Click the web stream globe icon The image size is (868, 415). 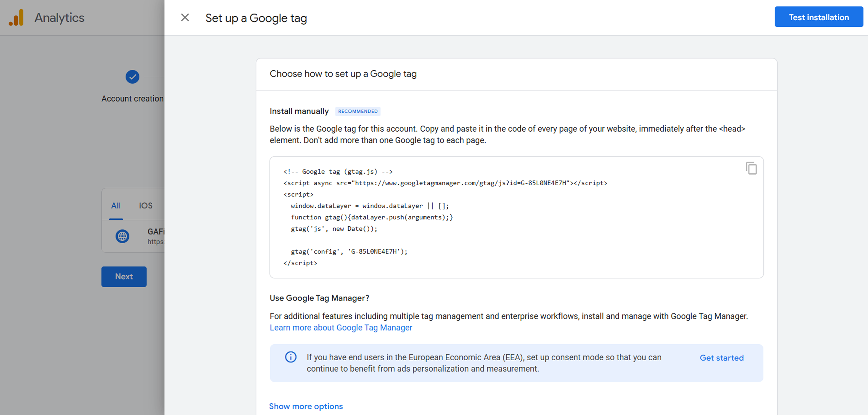click(122, 236)
